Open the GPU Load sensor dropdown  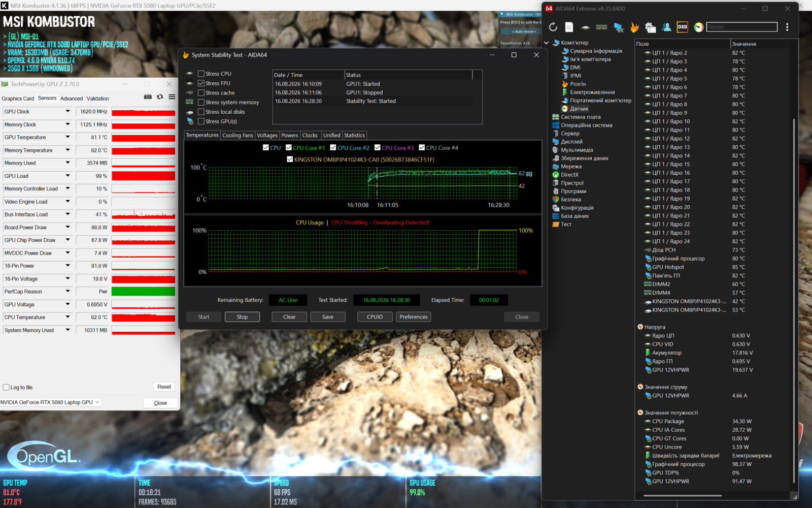click(x=67, y=176)
